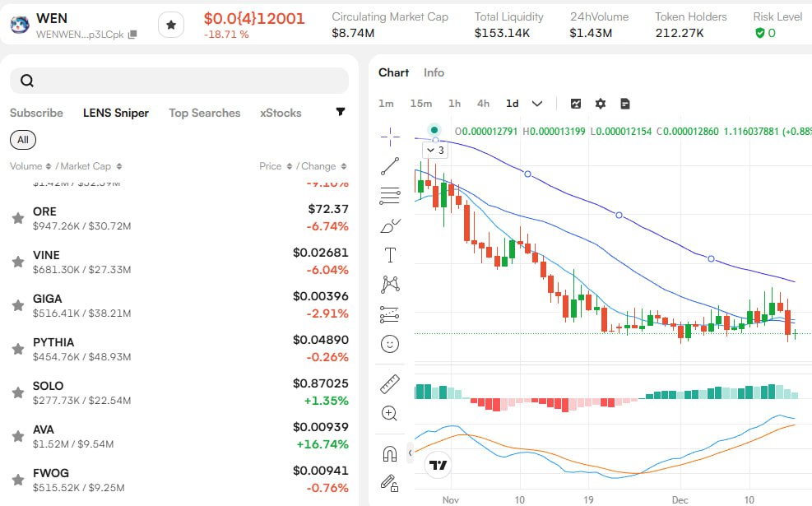Open the xStocks tab

tap(281, 113)
